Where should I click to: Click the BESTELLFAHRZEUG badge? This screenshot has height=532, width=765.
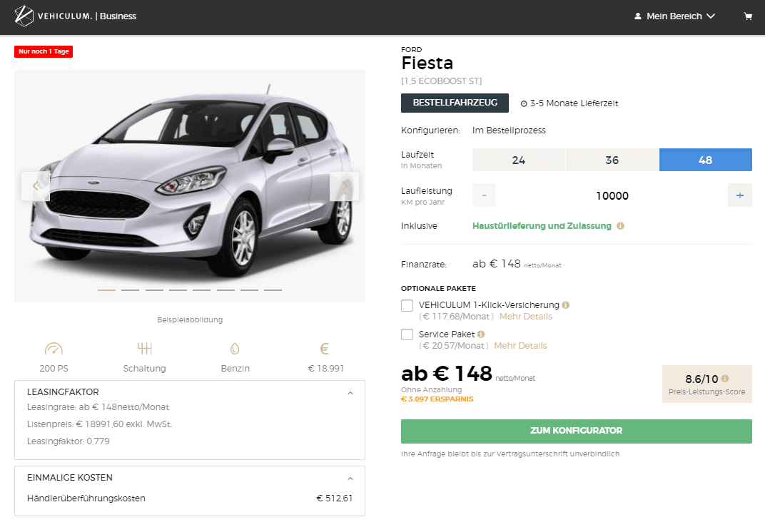[x=455, y=103]
